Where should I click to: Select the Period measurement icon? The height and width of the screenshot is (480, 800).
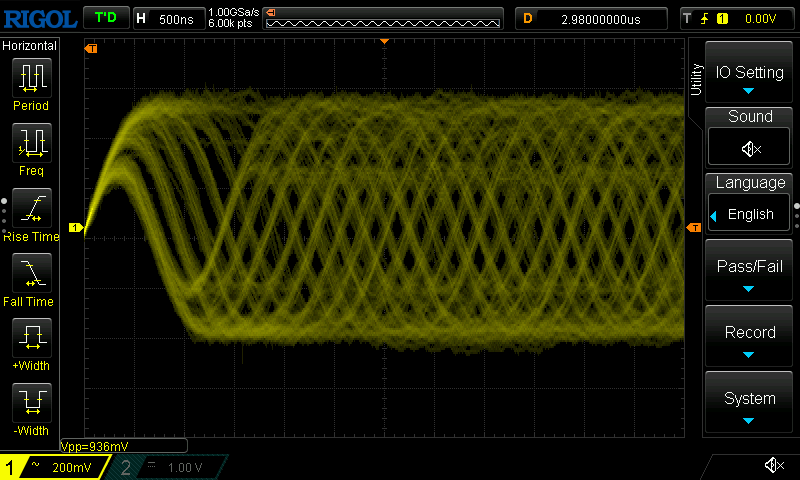pyautogui.click(x=31, y=84)
